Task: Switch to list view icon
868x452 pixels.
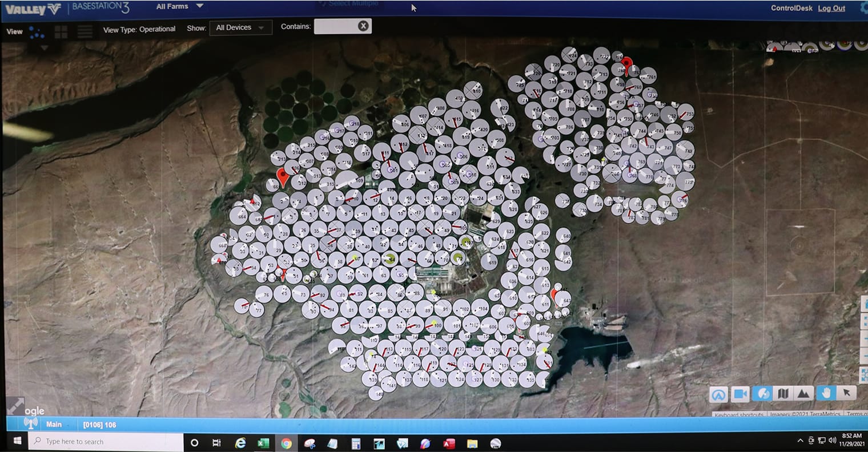Action: (x=85, y=31)
